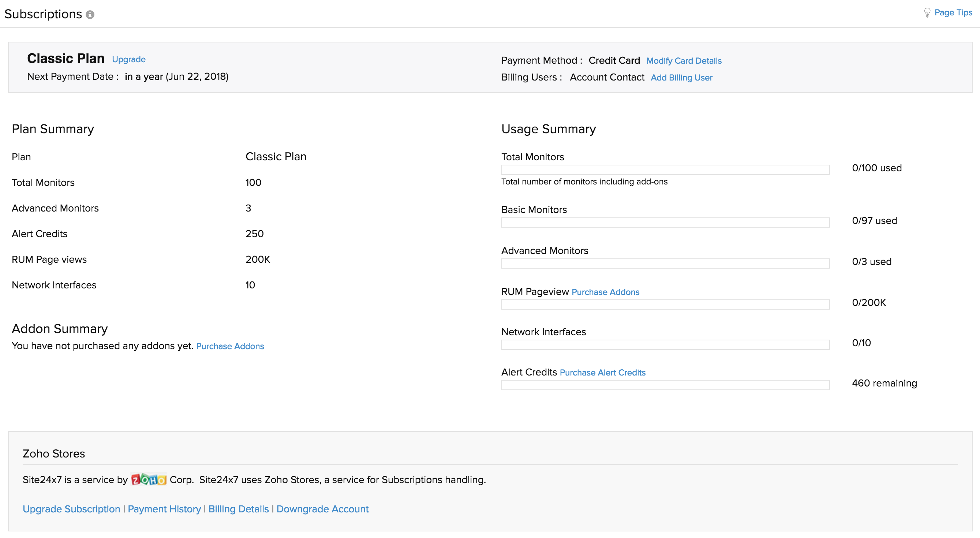Click the Basic Monitors usage bar
Screen dimensions: 980x538
pos(665,222)
